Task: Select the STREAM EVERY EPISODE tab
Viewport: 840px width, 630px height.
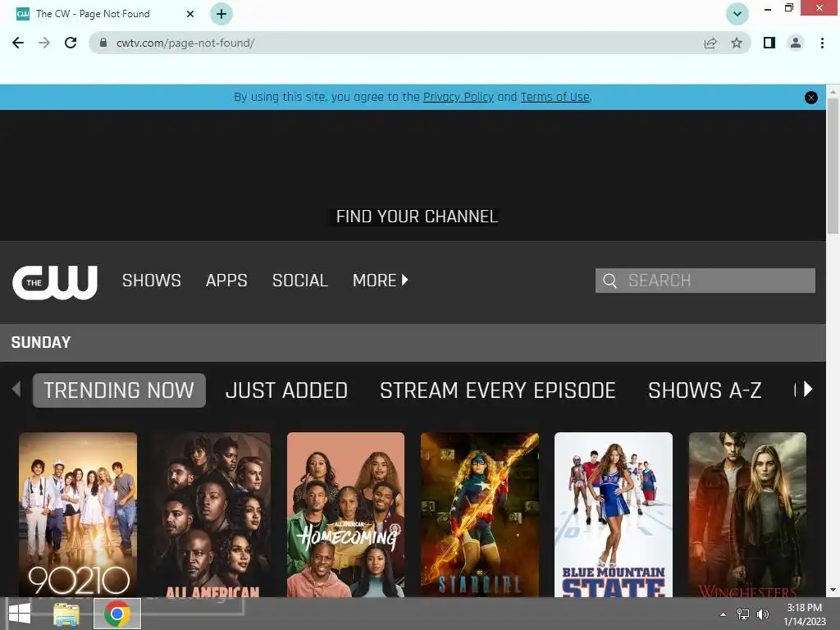Action: (x=498, y=390)
